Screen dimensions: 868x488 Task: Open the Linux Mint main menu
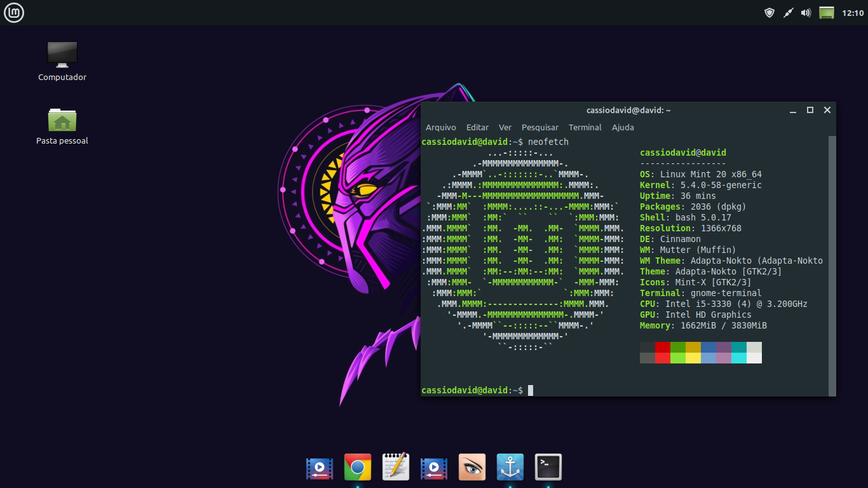click(14, 13)
